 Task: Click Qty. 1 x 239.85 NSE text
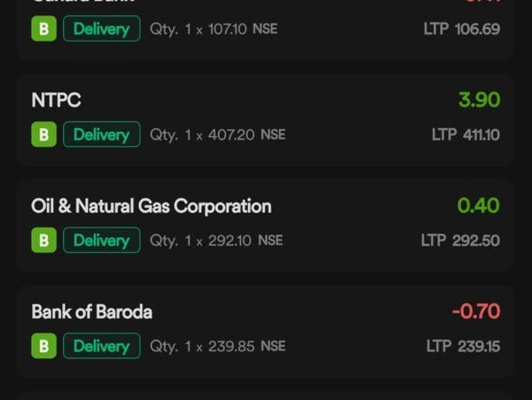(218, 346)
